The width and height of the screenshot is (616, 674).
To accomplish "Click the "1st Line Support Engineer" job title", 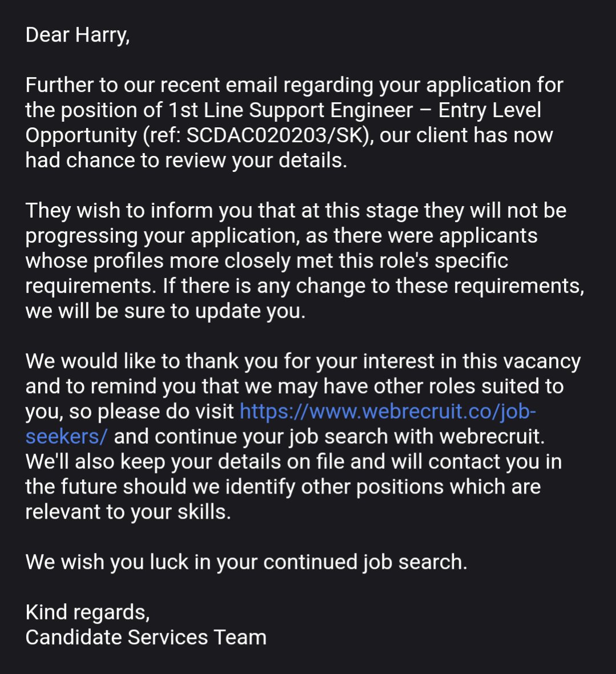I will pyautogui.click(x=290, y=110).
